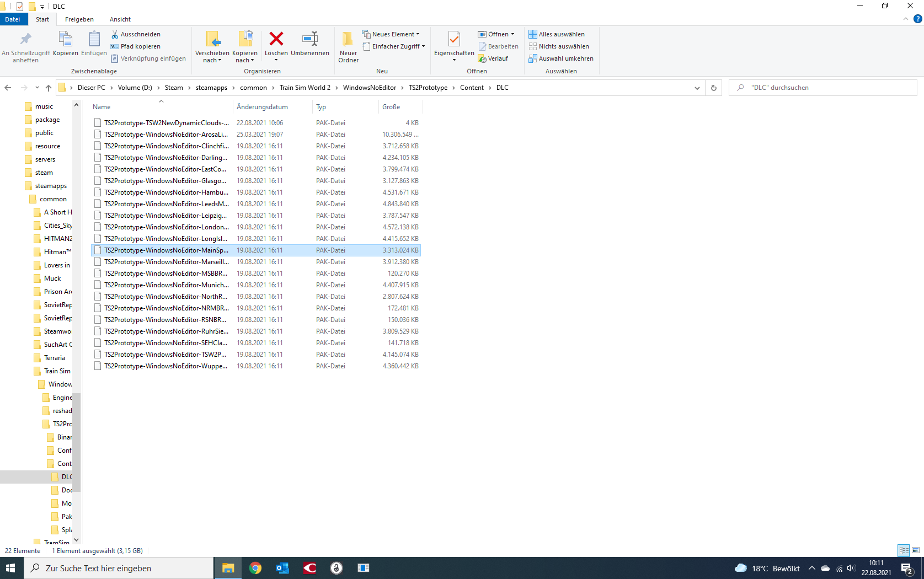Select all files with Alles auswählen
924x579 pixels.
pos(557,34)
